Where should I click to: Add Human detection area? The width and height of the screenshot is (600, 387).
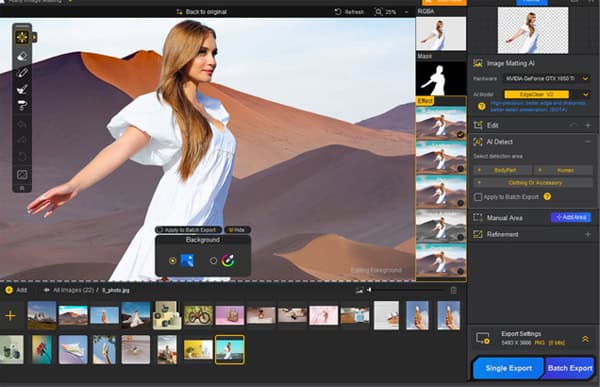563,170
